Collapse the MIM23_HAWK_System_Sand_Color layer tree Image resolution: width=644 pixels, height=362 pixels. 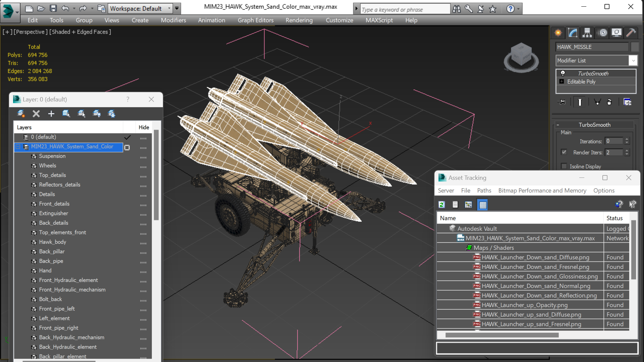click(x=18, y=147)
